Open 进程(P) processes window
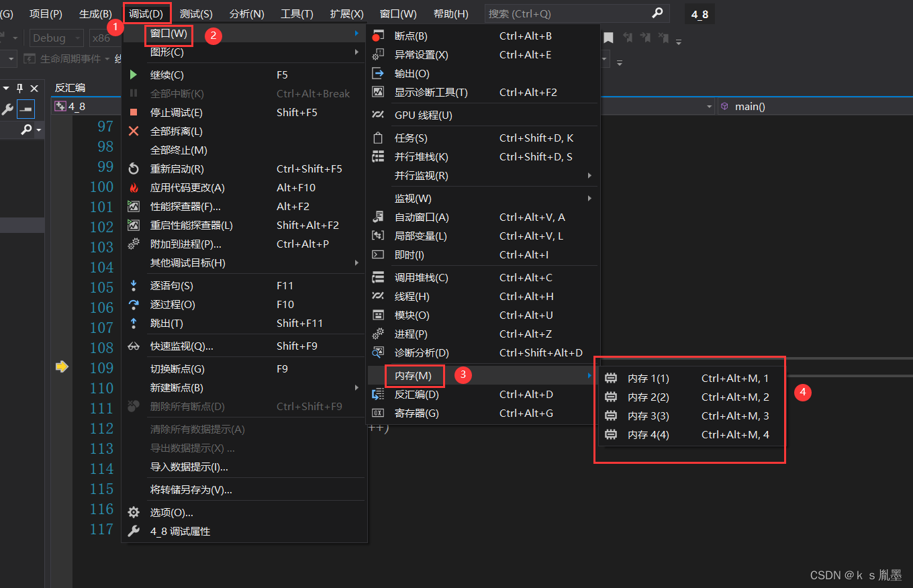913x588 pixels. pyautogui.click(x=482, y=334)
